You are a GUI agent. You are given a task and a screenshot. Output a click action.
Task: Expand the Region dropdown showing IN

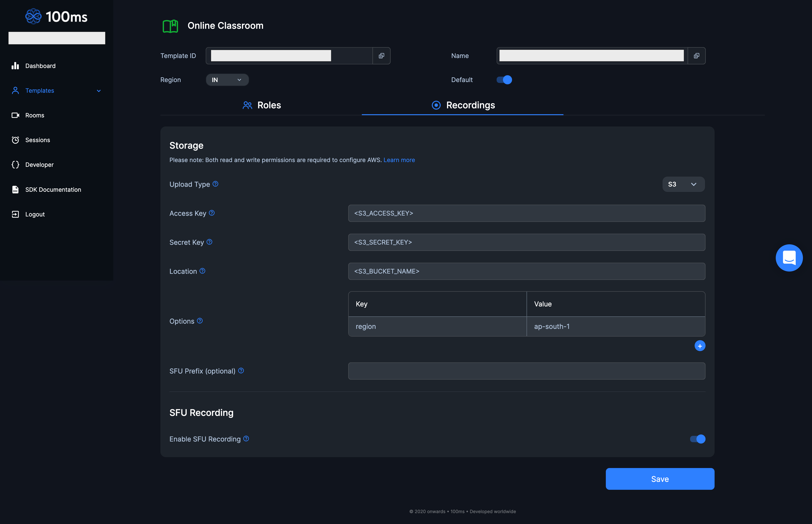(227, 80)
